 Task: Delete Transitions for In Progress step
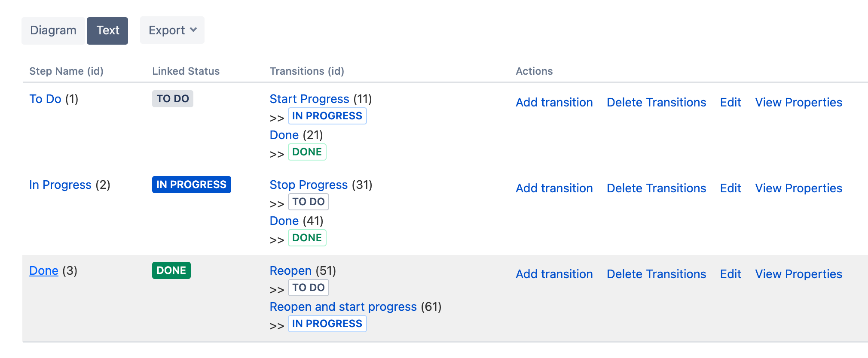(656, 188)
